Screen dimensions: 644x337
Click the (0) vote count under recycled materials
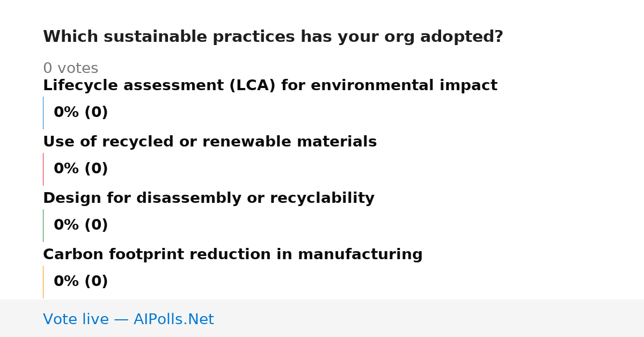click(x=96, y=169)
